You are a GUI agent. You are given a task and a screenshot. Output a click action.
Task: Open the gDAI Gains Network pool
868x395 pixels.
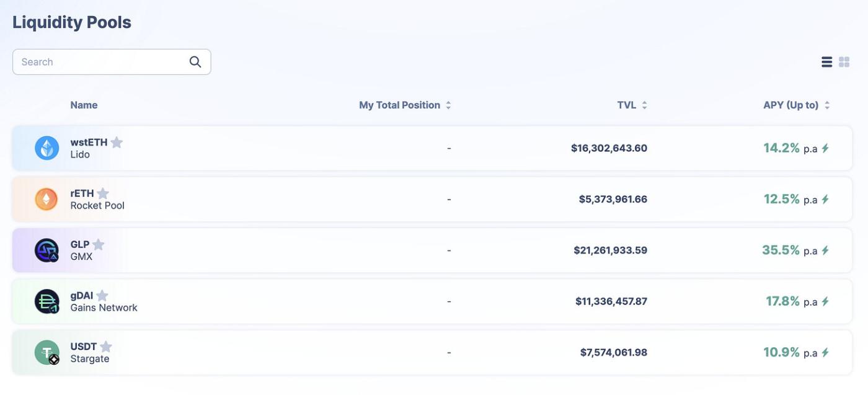tap(372, 301)
